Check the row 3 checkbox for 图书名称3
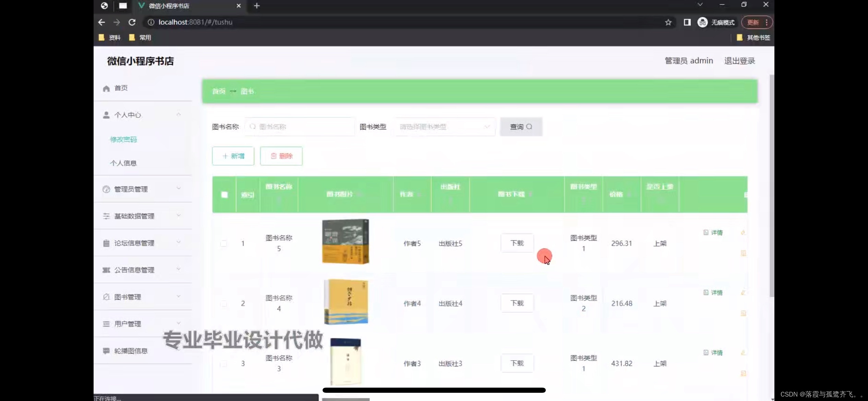868x401 pixels. (224, 364)
